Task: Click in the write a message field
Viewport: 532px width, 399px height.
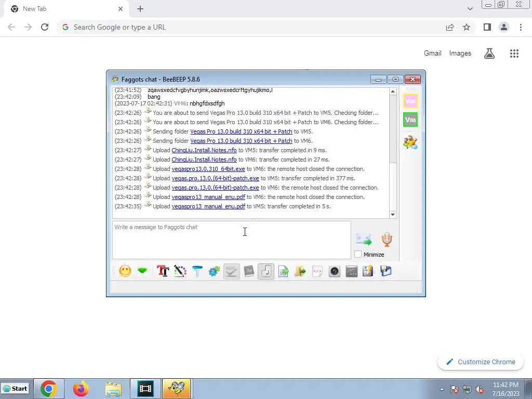Action: (x=231, y=240)
